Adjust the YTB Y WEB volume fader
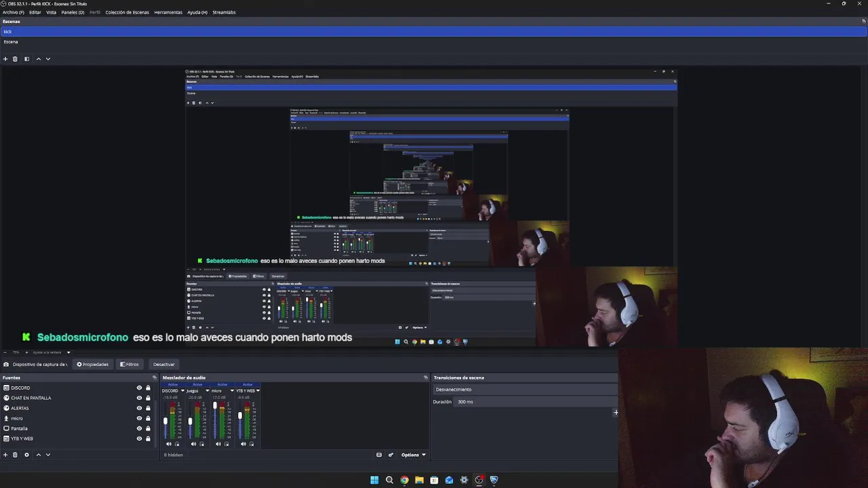 coord(240,415)
